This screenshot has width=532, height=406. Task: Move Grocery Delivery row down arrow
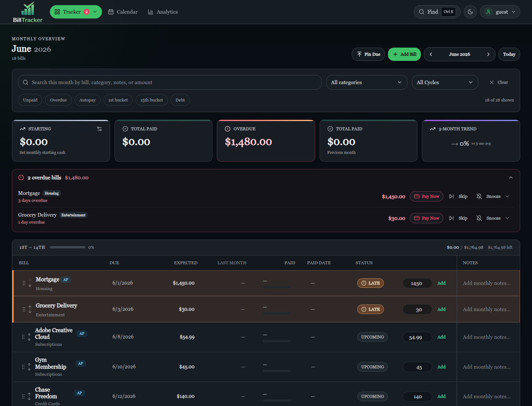tap(30, 312)
